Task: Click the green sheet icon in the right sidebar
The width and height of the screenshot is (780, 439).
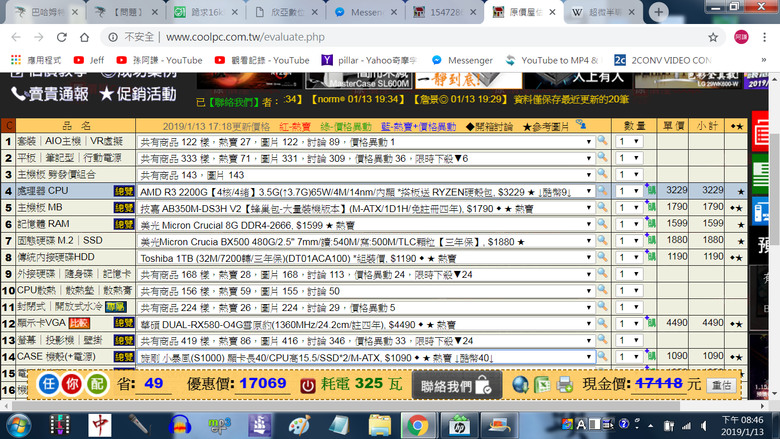Action: (761, 173)
